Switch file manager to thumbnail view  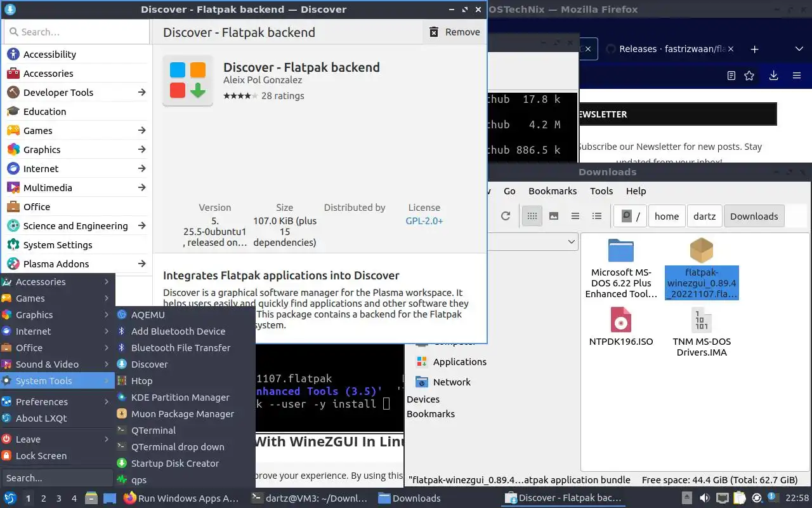[x=554, y=216]
